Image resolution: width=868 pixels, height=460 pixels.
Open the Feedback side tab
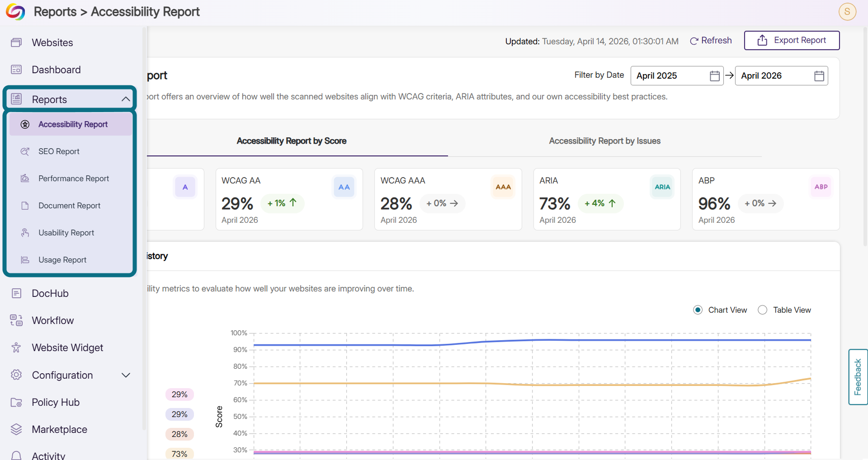click(858, 377)
